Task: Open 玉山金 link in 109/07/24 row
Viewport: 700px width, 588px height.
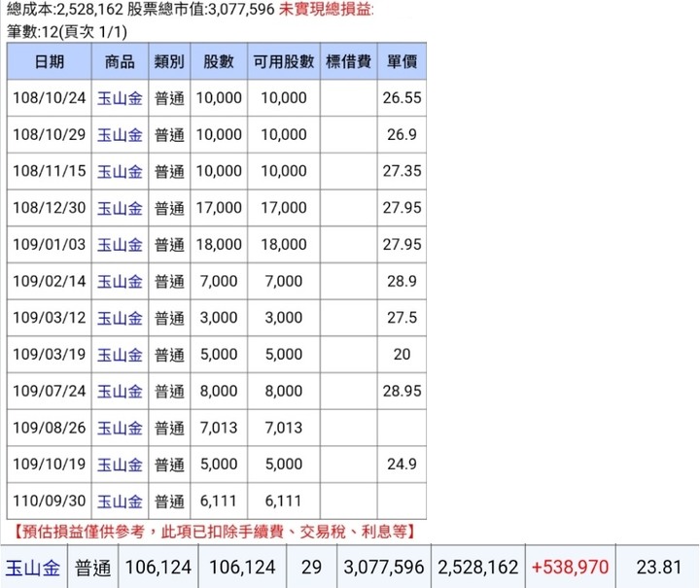Action: (x=120, y=392)
